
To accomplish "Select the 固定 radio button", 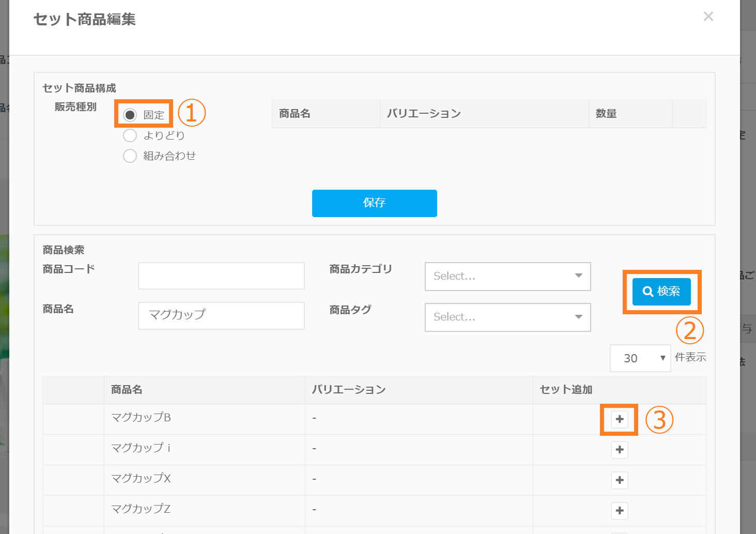I will pyautogui.click(x=130, y=114).
